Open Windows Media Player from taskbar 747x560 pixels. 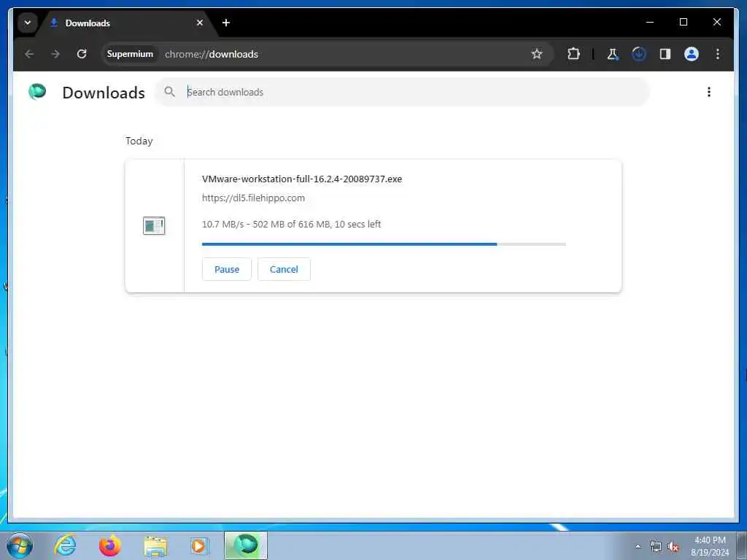click(199, 545)
